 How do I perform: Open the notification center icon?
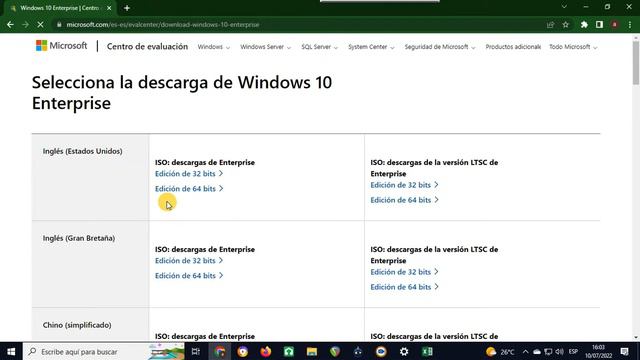[x=624, y=351]
